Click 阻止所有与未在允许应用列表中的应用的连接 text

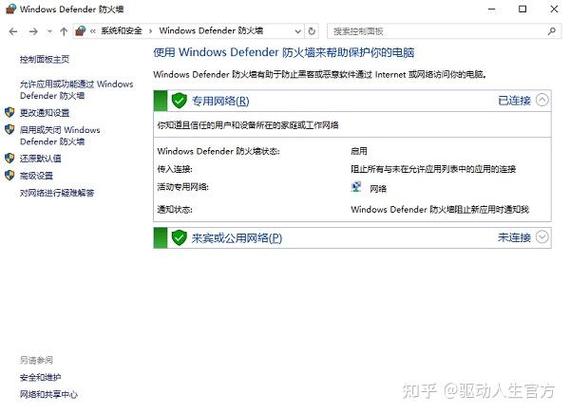[x=433, y=169]
